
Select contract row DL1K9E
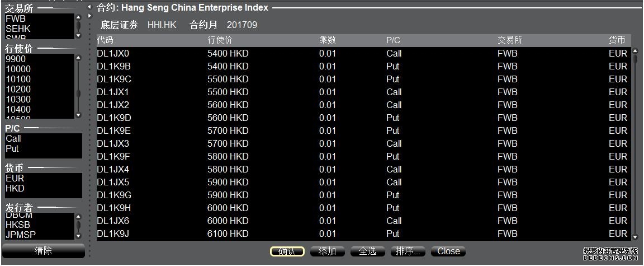tap(363, 130)
